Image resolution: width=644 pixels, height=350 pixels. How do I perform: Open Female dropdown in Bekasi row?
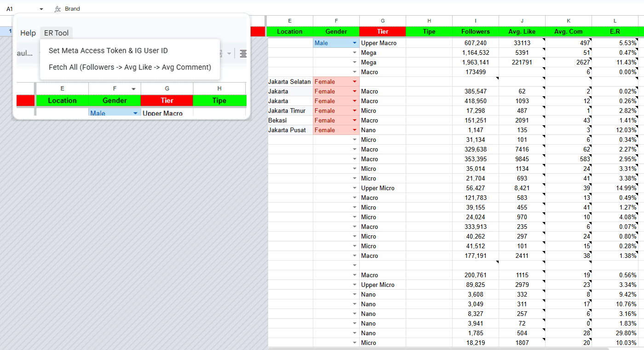[355, 120]
